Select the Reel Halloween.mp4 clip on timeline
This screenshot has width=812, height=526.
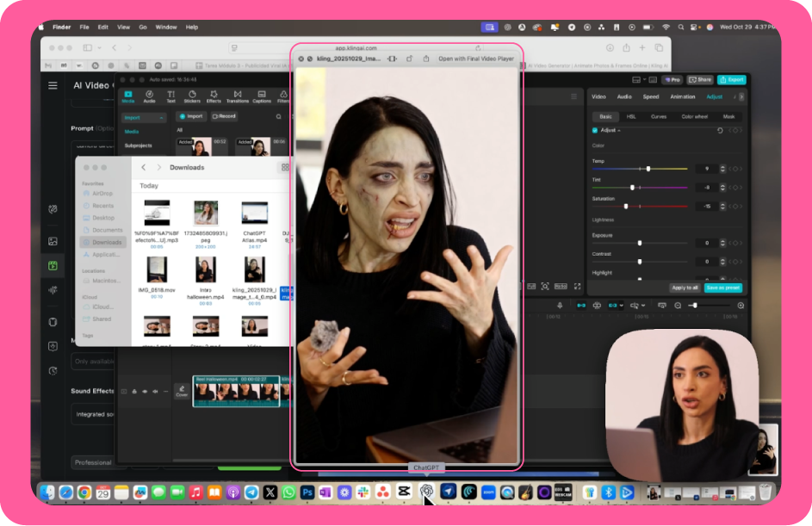236,392
